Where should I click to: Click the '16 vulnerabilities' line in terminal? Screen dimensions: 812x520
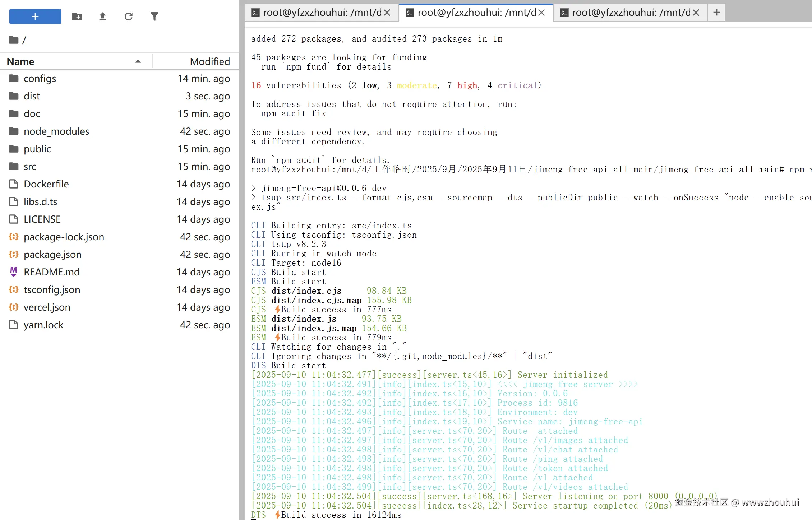(396, 85)
